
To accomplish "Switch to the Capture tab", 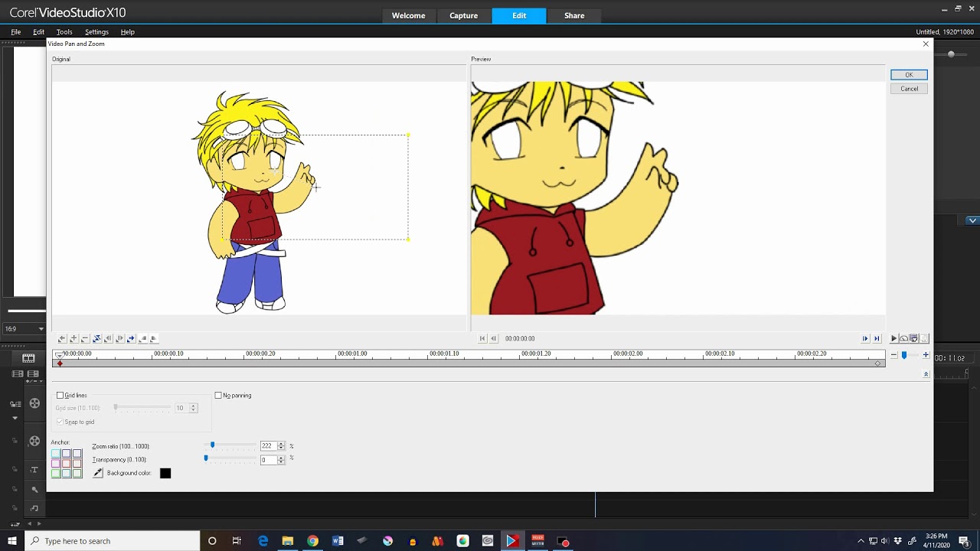I will point(463,15).
